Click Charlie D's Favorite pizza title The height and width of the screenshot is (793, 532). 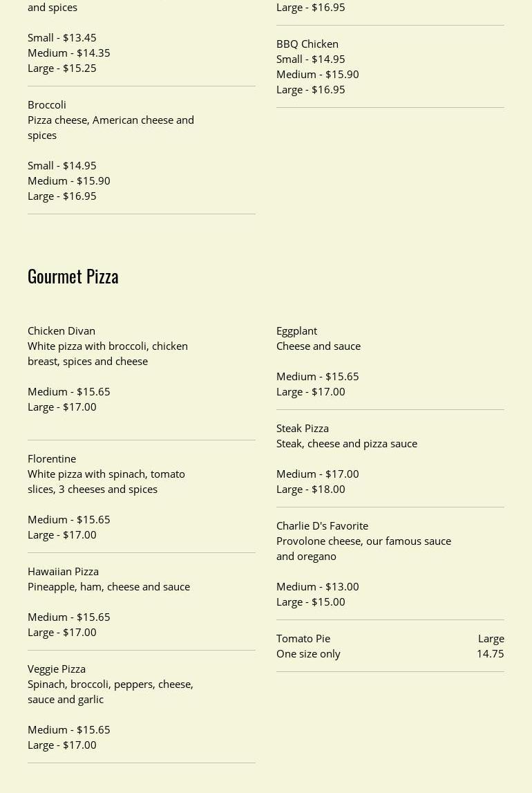pyautogui.click(x=322, y=525)
